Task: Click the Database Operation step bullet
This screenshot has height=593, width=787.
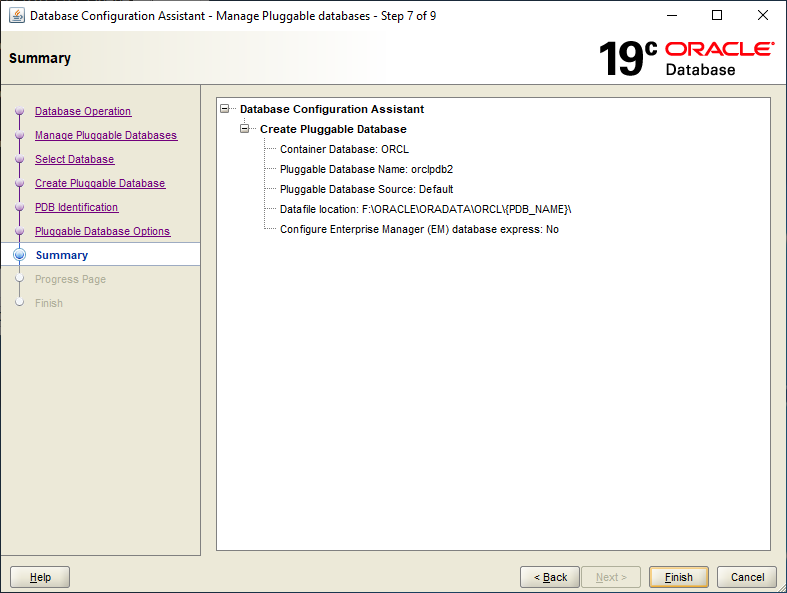Action: 20,111
